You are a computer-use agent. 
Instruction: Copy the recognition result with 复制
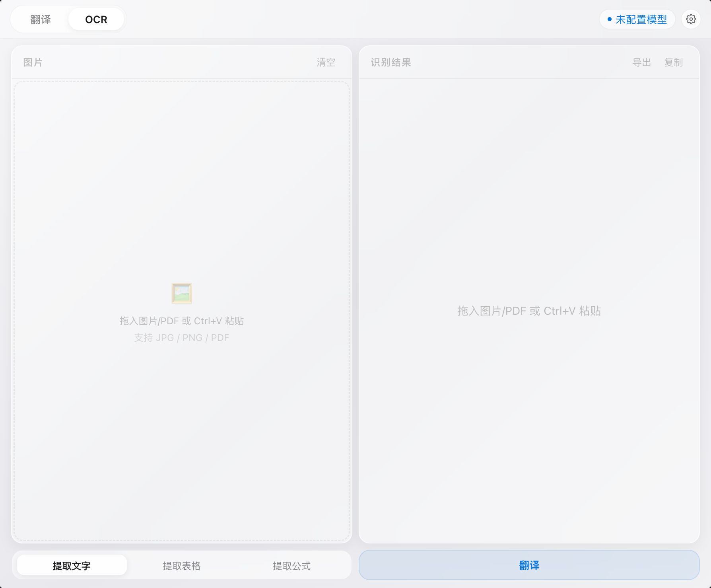[x=674, y=62]
